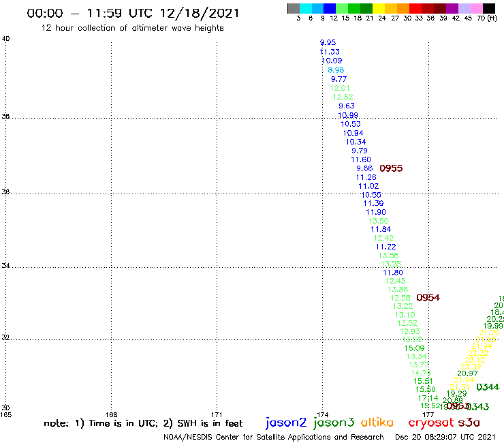Click the cyan 6 ft legend swatch
This screenshot has width=504, height=443.
306,8
